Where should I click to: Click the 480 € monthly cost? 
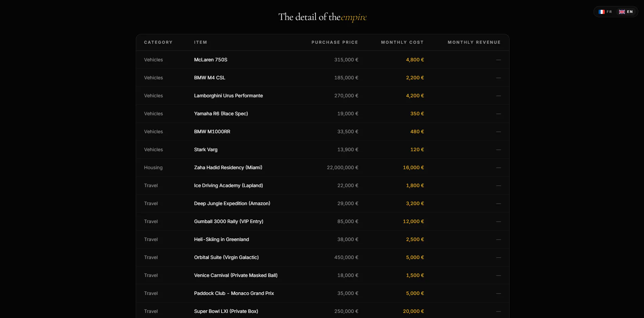tap(417, 132)
